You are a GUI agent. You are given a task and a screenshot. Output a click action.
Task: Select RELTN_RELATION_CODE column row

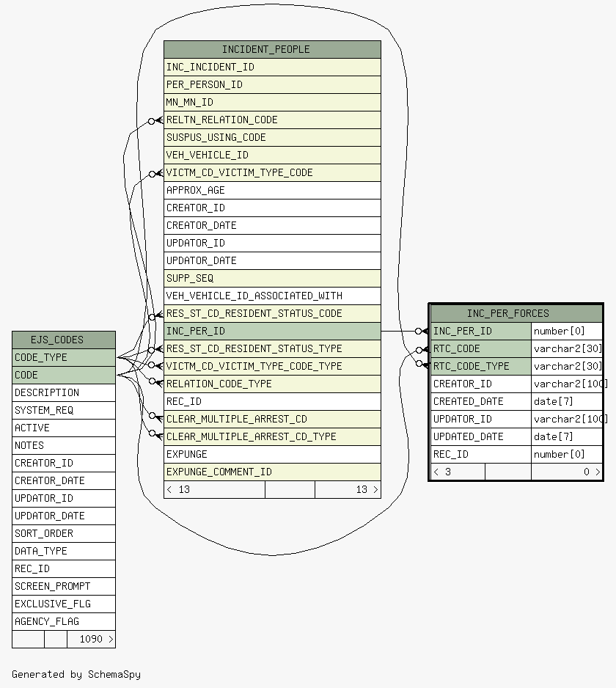(272, 120)
